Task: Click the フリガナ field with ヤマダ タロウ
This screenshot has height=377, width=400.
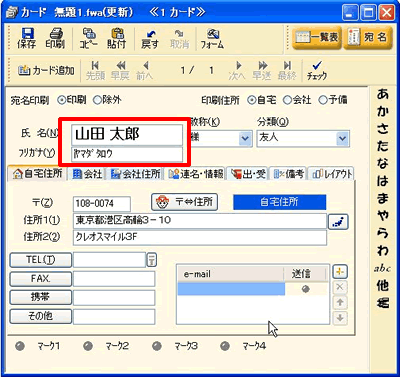Action: tap(127, 154)
